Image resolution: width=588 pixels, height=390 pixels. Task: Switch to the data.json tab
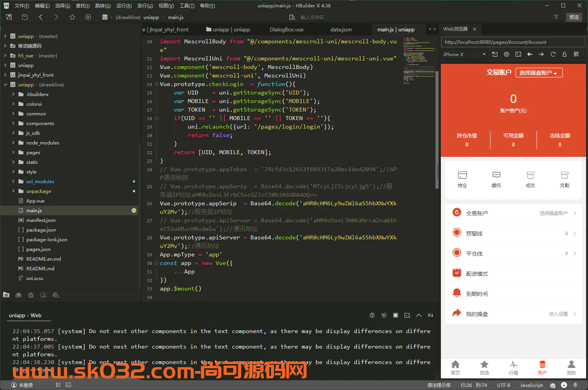[341, 29]
